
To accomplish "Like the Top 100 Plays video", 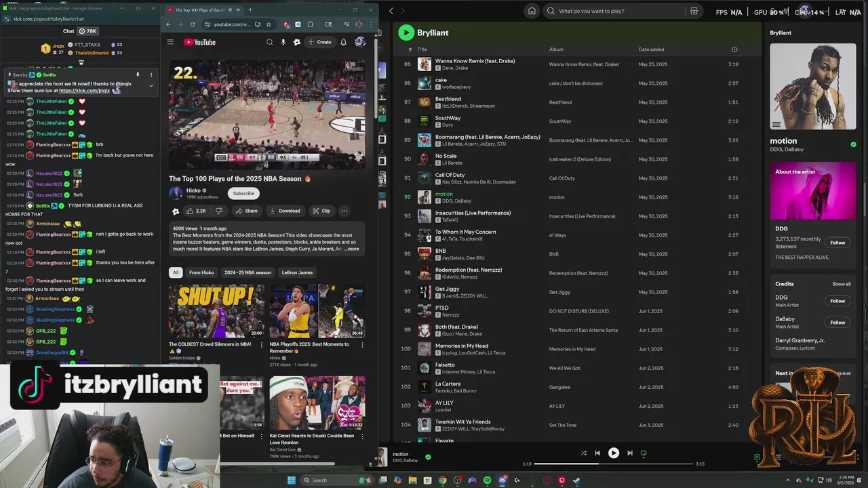I will pyautogui.click(x=197, y=211).
